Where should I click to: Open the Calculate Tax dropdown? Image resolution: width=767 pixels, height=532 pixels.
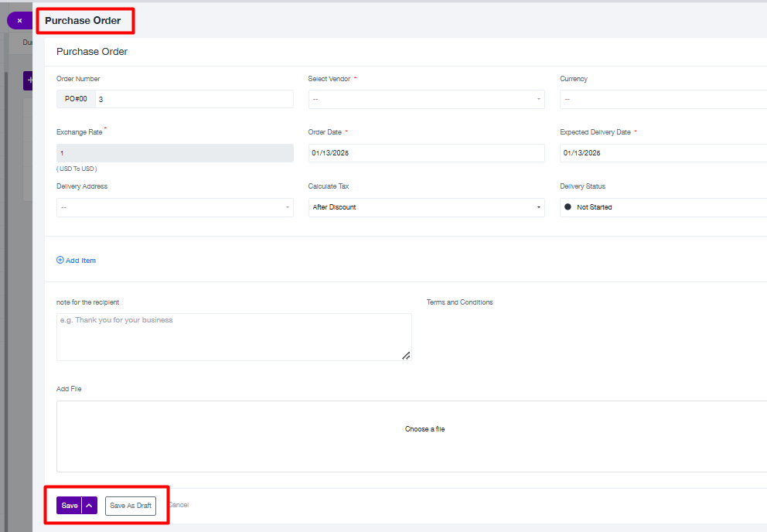click(x=427, y=207)
